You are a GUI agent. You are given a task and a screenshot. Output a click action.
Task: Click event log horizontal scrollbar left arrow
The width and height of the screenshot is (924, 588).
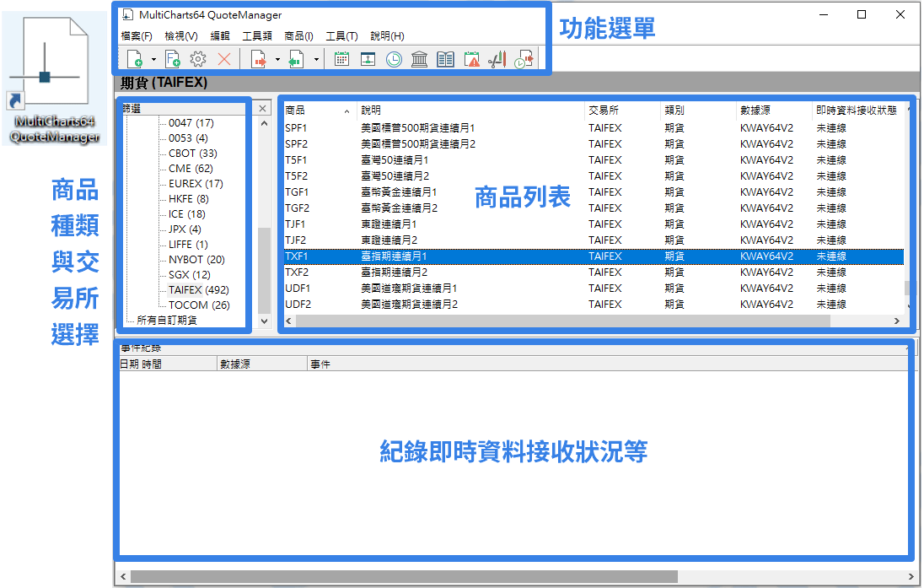click(123, 576)
